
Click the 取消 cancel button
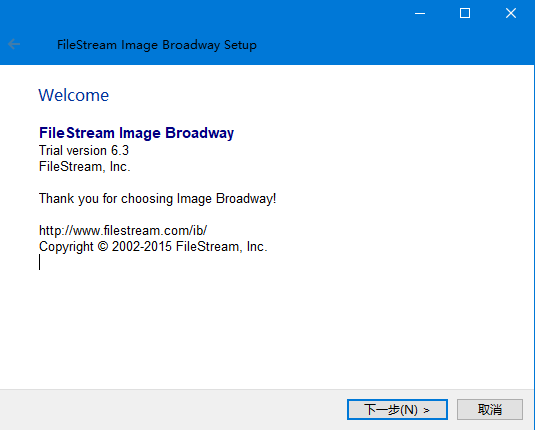490,409
